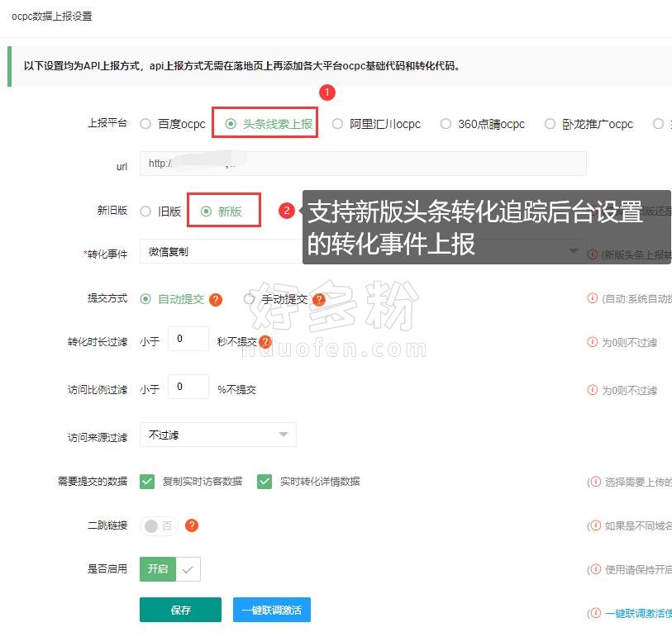Select the 卧龙推广ocpc radio button
The image size is (672, 637).
pyautogui.click(x=550, y=124)
